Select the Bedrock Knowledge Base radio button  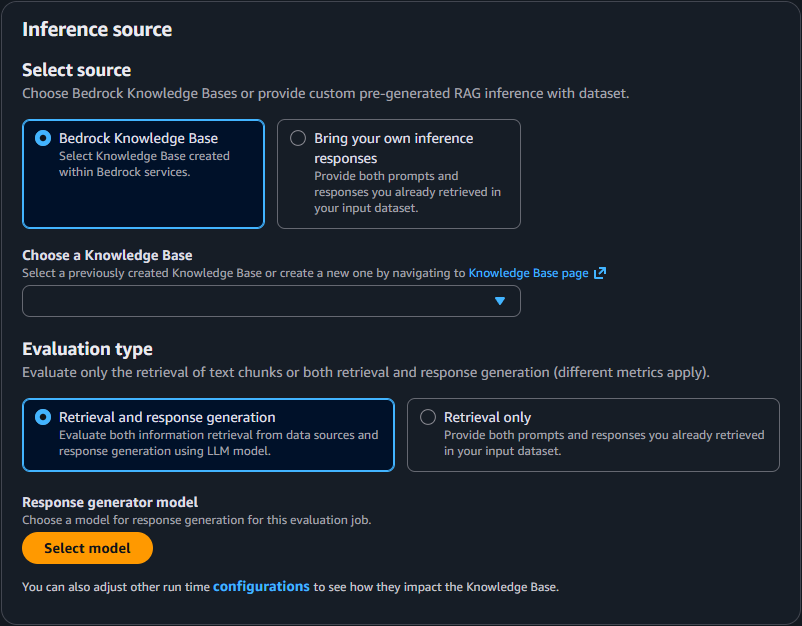(43, 138)
